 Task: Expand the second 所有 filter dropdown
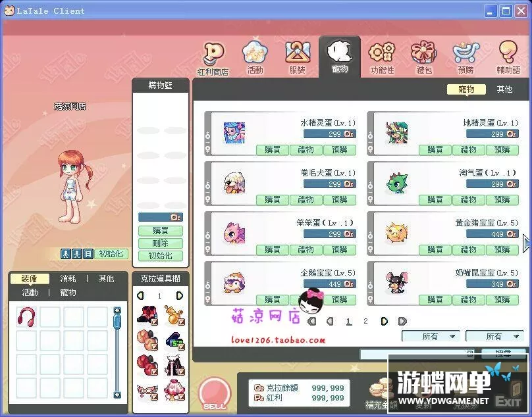[x=494, y=336]
